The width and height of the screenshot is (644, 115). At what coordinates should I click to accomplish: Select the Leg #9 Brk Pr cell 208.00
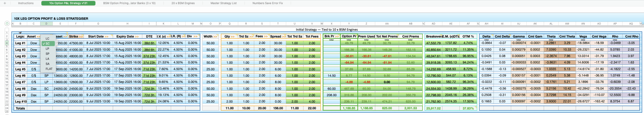point(332,95)
